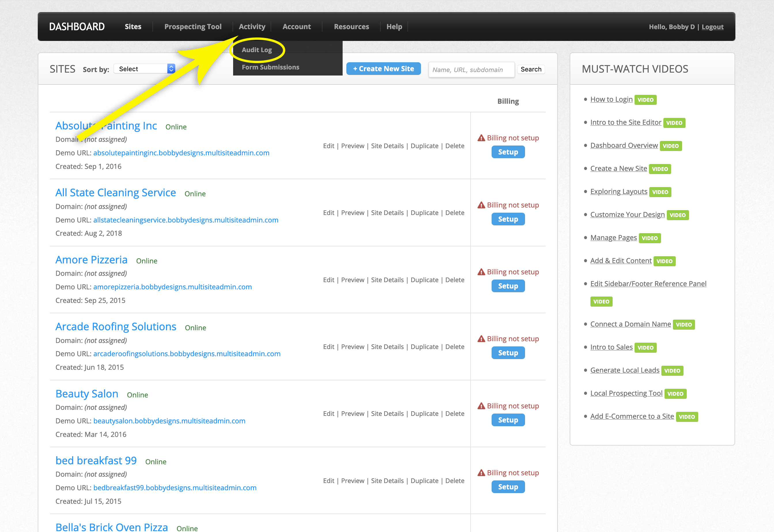Watch the Dashboard Overview video
774x532 pixels.
coord(624,145)
